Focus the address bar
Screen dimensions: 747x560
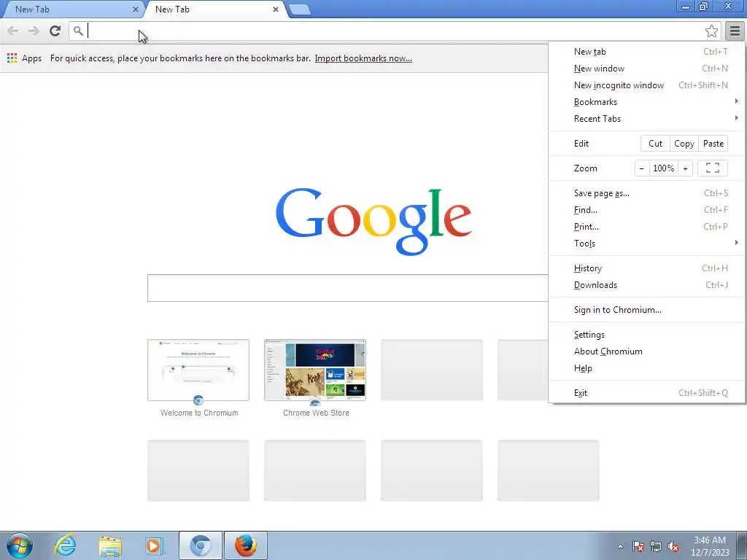tap(394, 31)
